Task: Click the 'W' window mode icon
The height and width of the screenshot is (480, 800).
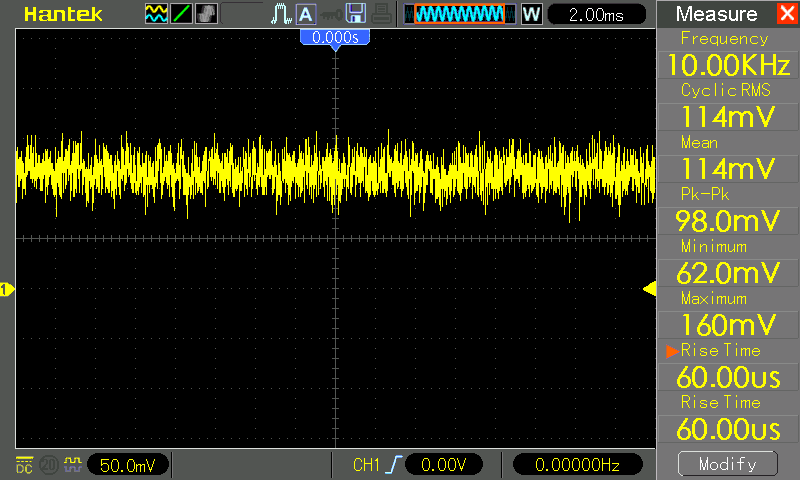Action: pos(532,14)
